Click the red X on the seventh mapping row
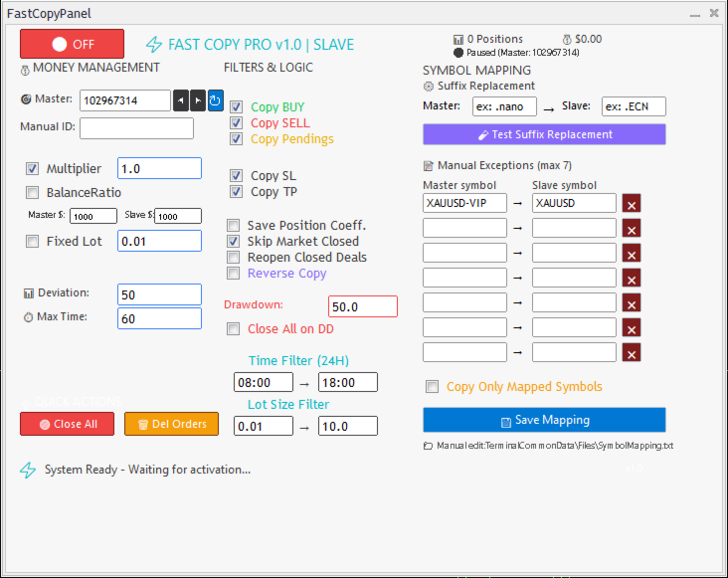The height and width of the screenshot is (578, 728). [632, 352]
